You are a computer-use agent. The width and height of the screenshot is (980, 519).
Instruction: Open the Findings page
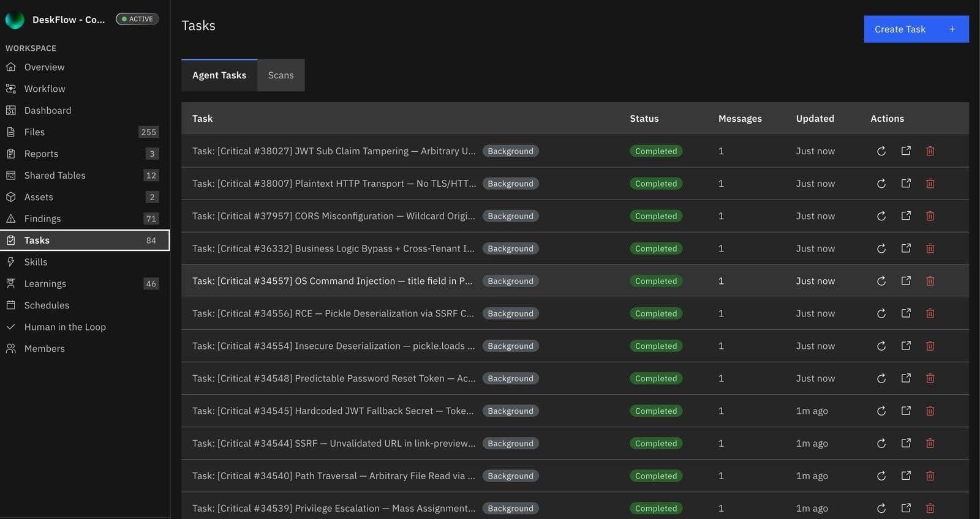click(x=85, y=218)
